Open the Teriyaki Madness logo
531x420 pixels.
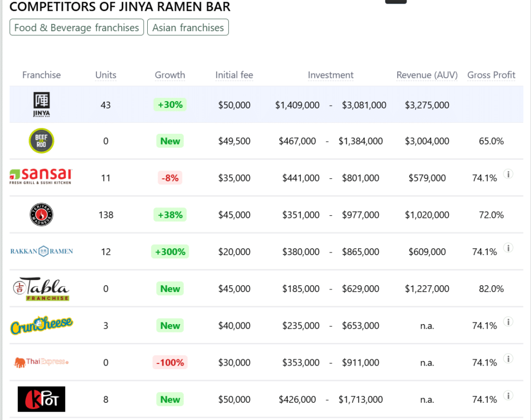41,214
